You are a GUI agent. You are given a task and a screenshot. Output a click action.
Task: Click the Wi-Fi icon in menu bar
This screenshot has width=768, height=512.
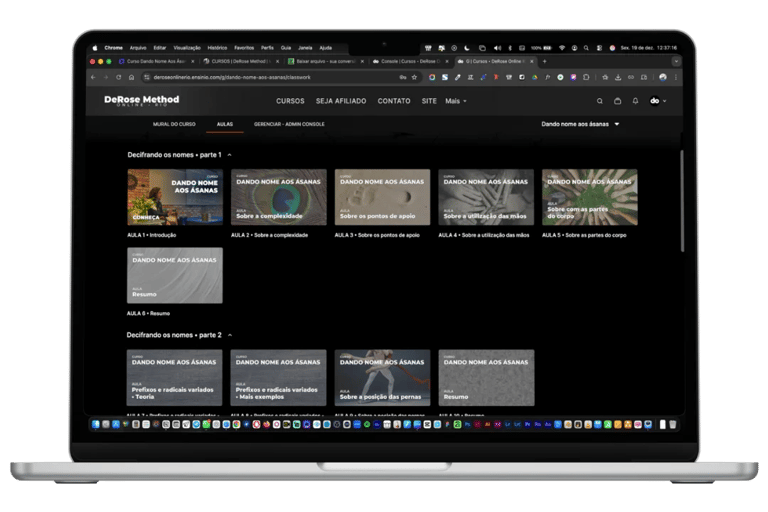coord(562,48)
